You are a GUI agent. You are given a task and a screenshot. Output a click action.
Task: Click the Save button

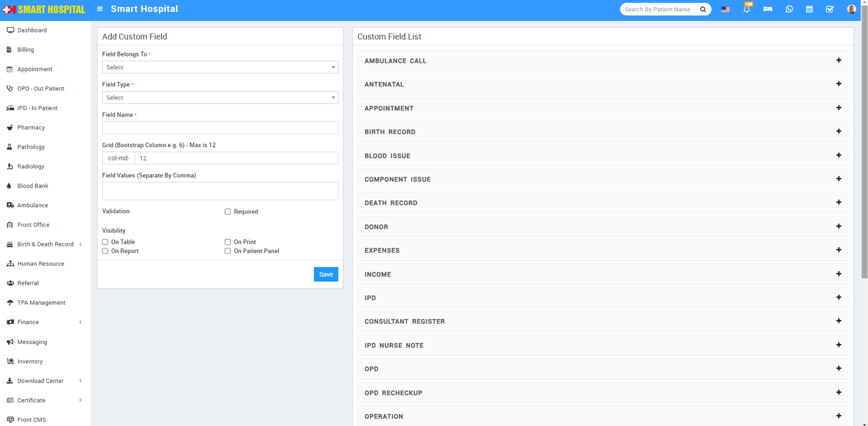coord(325,274)
